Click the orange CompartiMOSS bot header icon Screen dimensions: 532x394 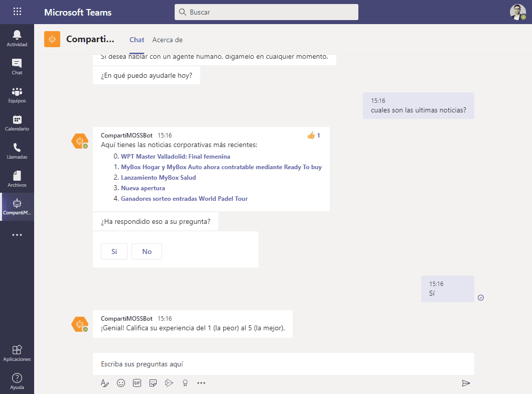click(52, 39)
